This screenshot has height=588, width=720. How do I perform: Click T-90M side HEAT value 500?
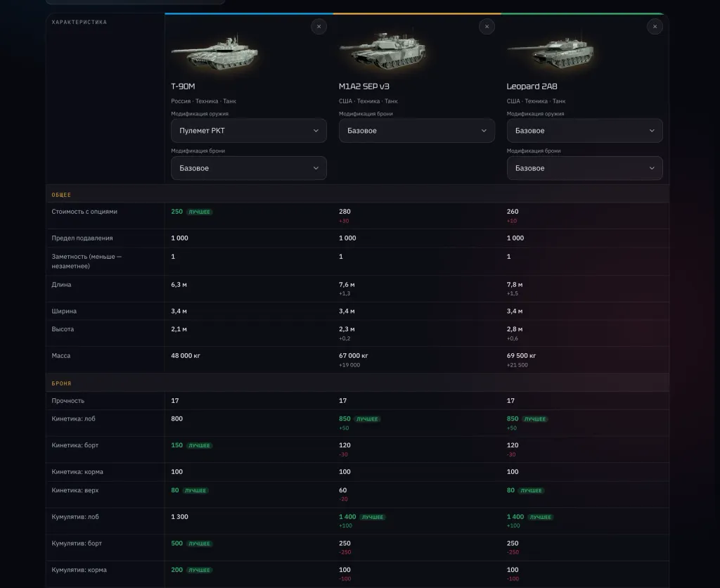176,543
